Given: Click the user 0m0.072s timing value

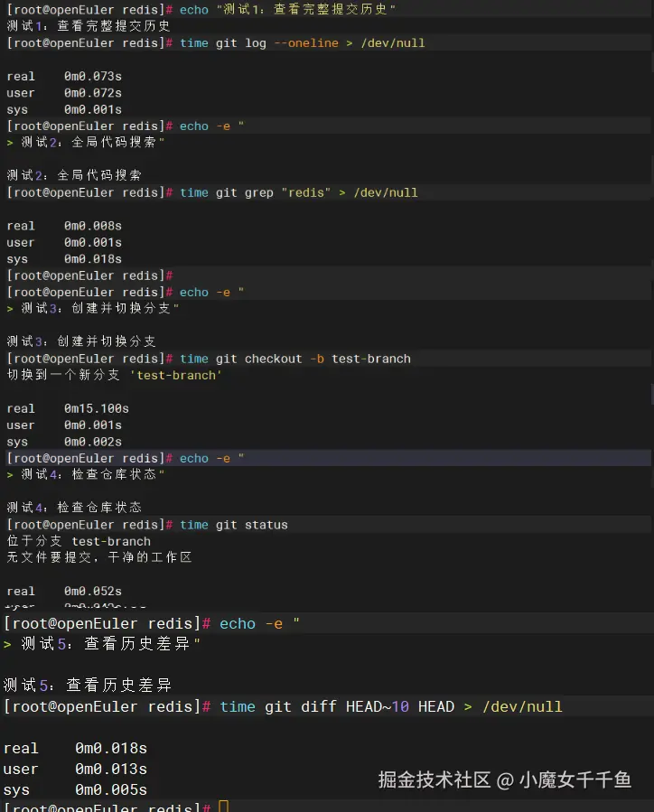Looking at the screenshot, I should click(93, 93).
